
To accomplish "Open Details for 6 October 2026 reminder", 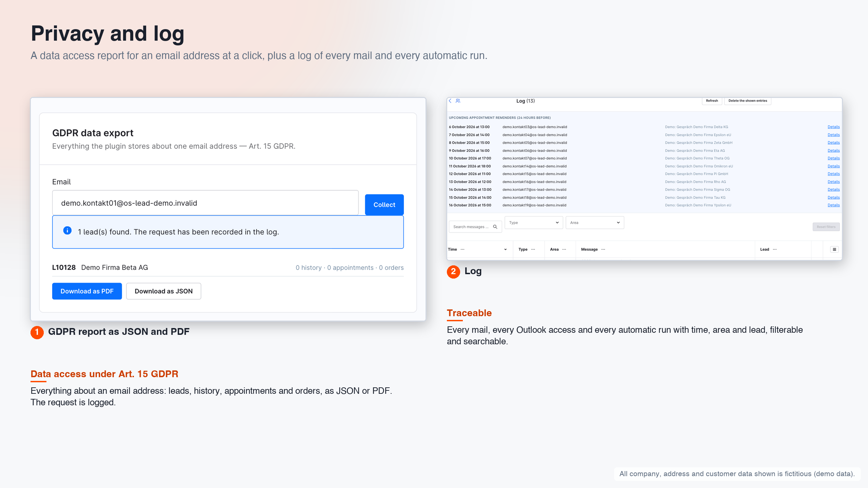I will point(833,127).
